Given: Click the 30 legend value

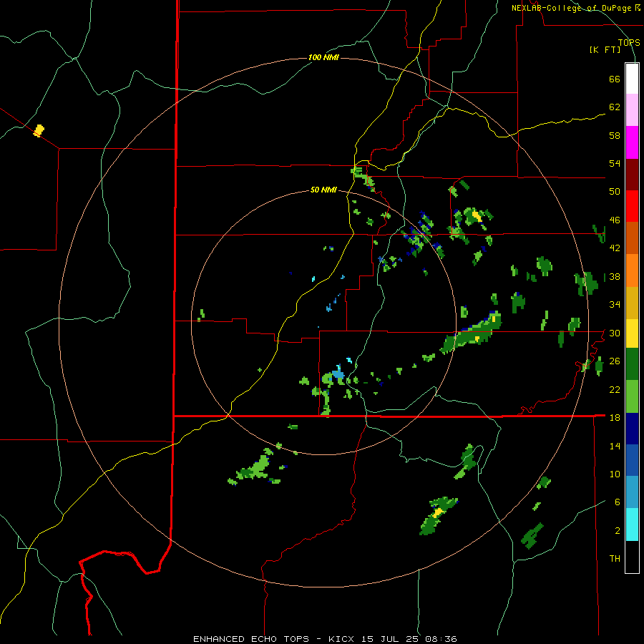Looking at the screenshot, I should coord(615,333).
